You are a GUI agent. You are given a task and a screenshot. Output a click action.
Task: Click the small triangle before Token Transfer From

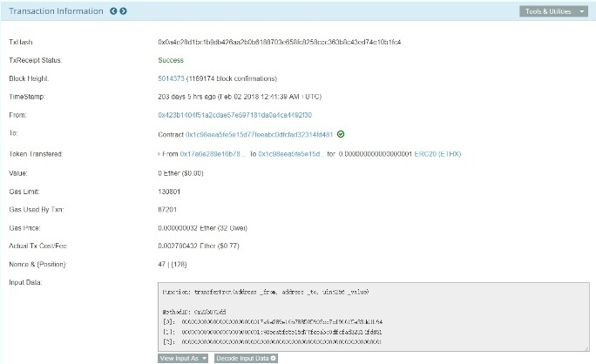[159, 154]
